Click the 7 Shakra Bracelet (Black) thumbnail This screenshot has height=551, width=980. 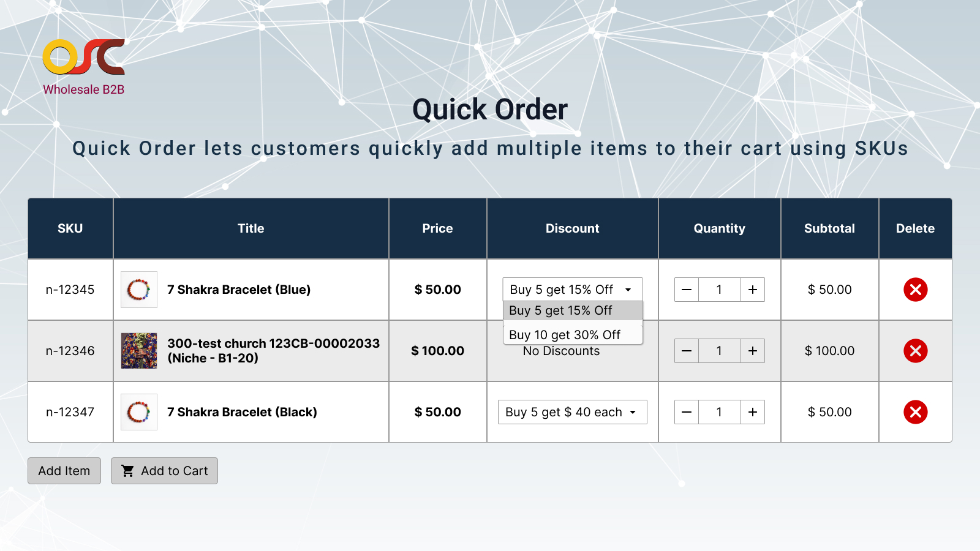[139, 412]
